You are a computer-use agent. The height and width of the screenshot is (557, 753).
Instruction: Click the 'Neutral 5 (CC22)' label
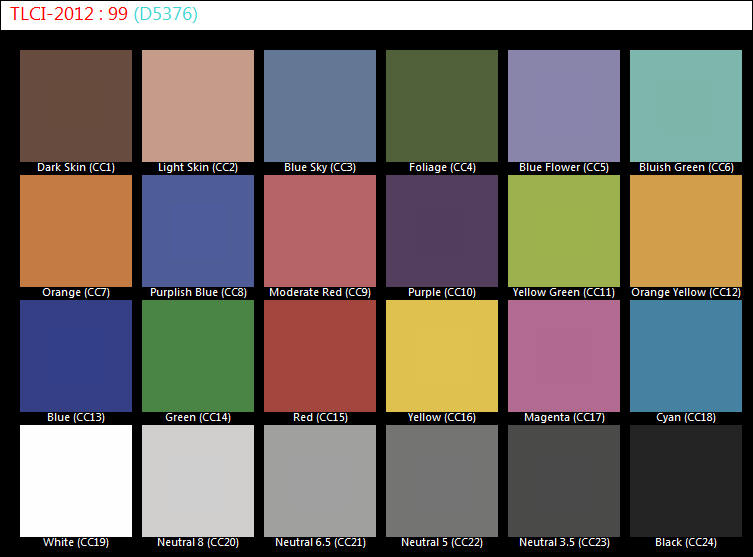442,542
